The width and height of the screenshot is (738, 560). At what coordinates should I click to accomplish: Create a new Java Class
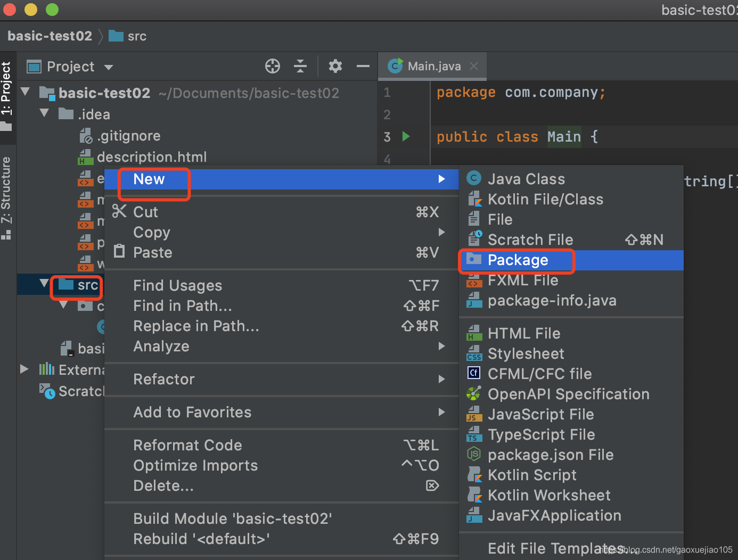coord(571,179)
